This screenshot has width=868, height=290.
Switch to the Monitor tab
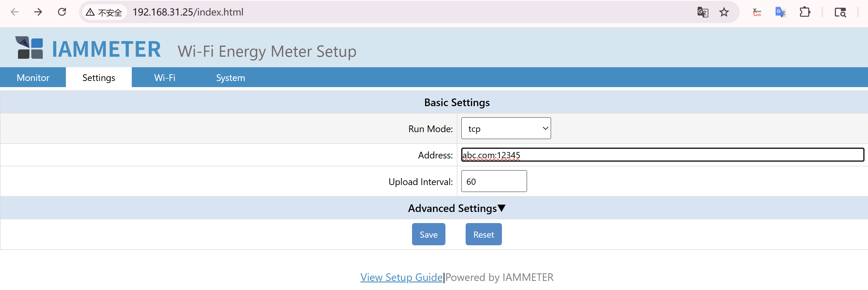click(33, 78)
